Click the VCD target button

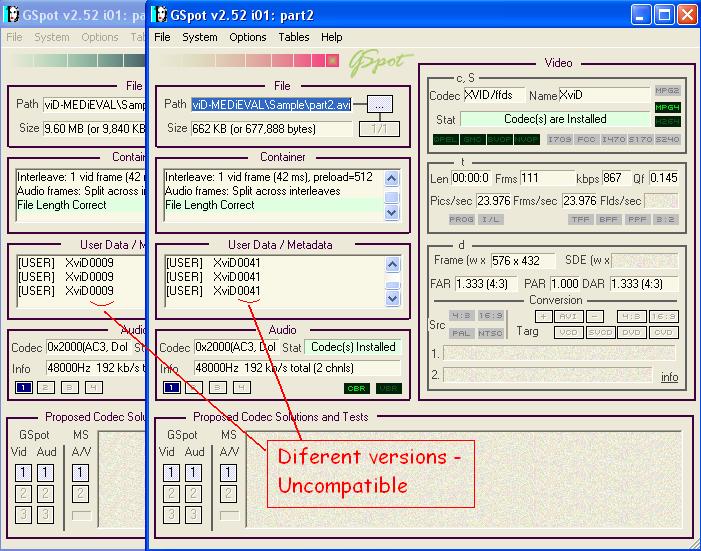(x=568, y=333)
